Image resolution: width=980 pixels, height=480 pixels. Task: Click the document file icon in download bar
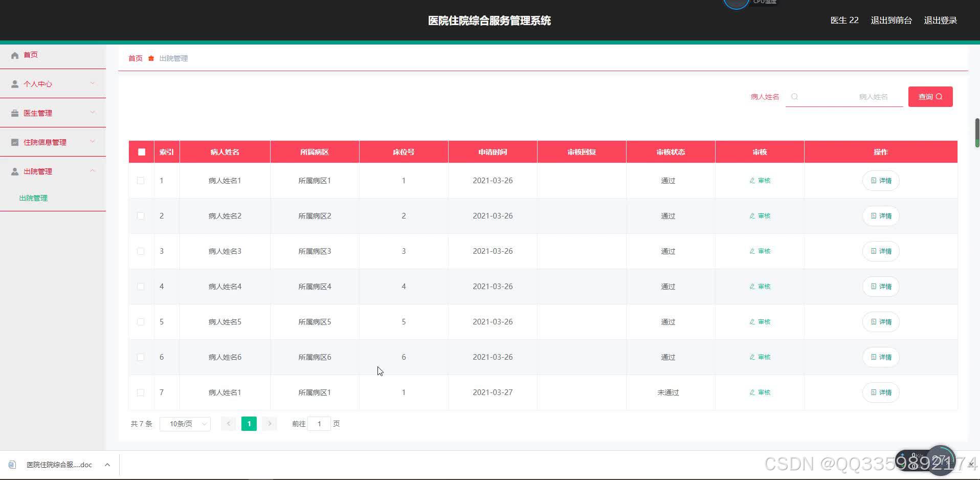[12, 465]
